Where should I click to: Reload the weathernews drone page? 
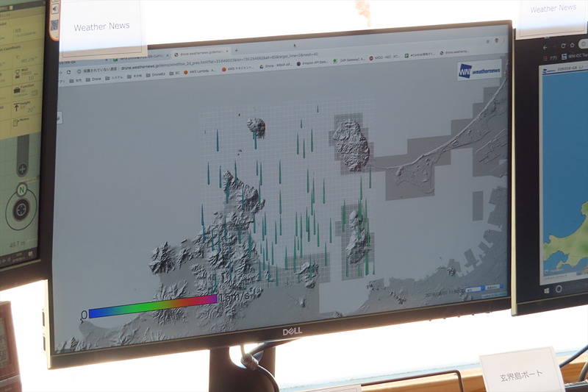[68, 72]
